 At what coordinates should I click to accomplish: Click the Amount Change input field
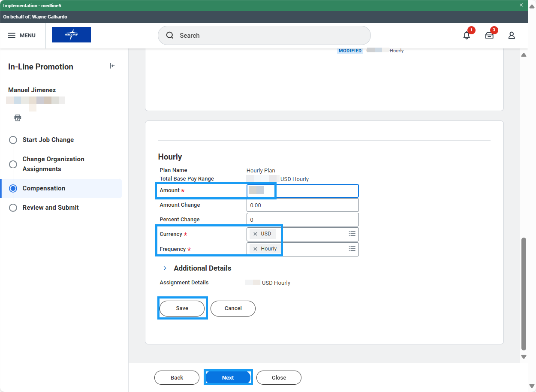pyautogui.click(x=302, y=205)
